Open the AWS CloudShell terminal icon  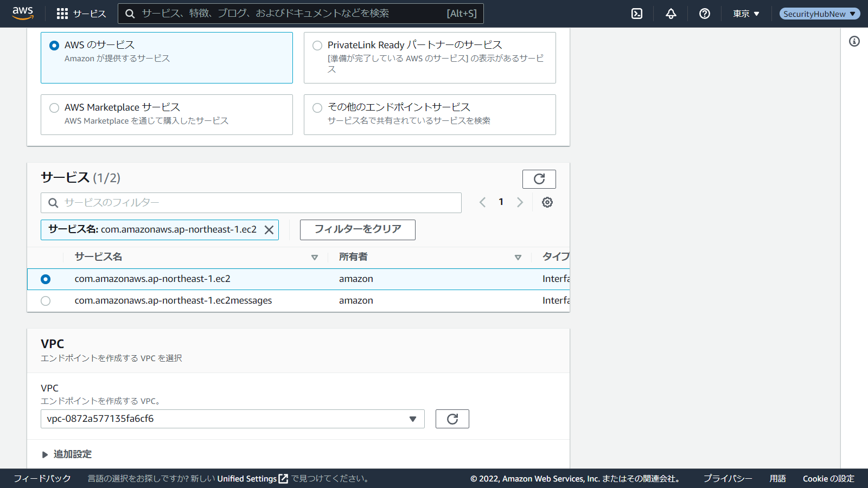(637, 14)
